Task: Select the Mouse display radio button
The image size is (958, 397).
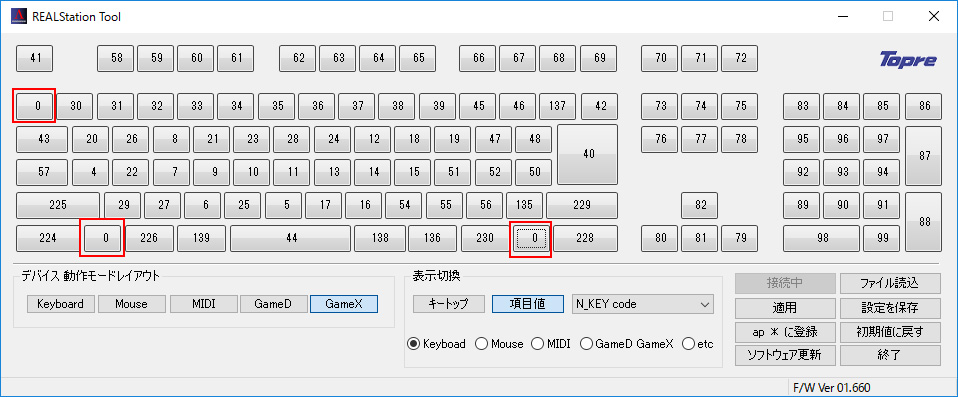Action: click(499, 344)
